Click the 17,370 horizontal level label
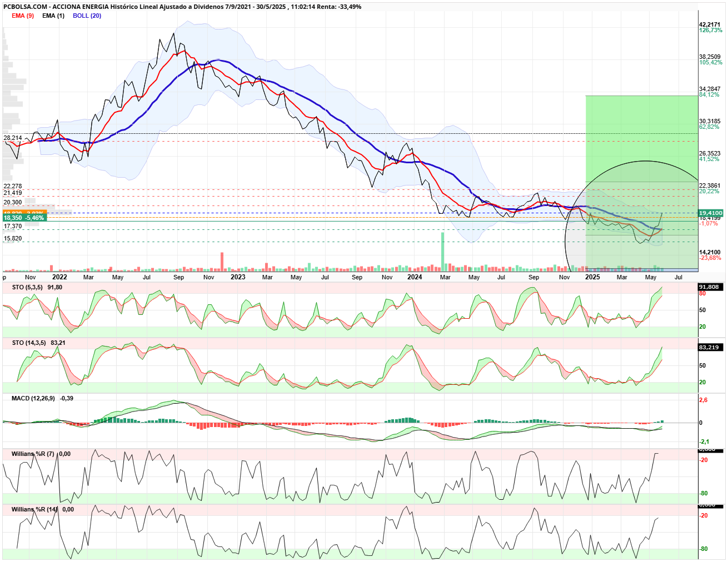This screenshot has width=728, height=562. [x=13, y=227]
